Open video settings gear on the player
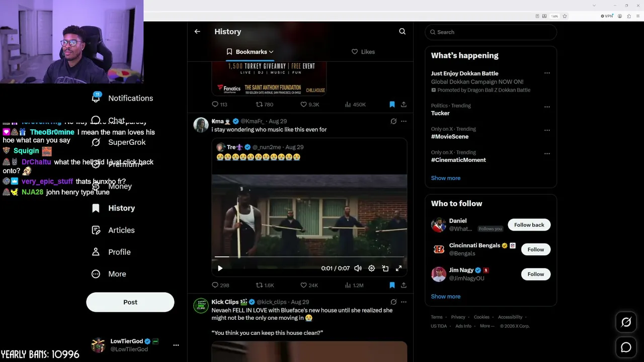644x362 pixels. pyautogui.click(x=371, y=268)
